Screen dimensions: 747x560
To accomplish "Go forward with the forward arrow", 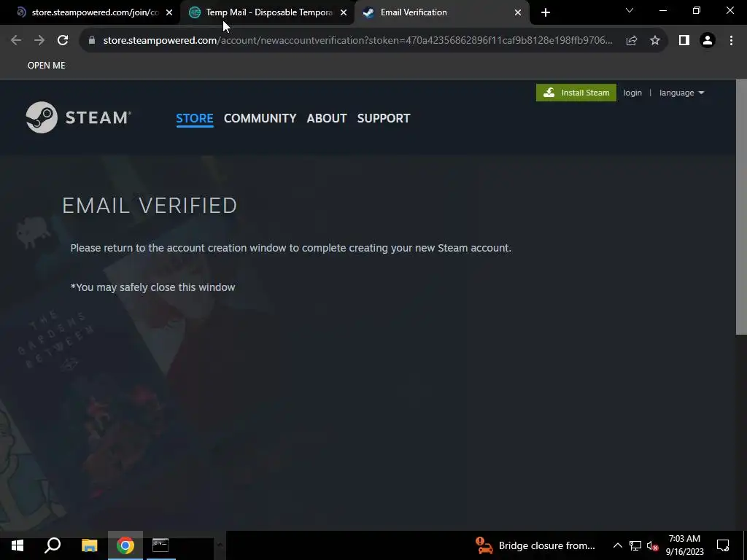I will (x=39, y=41).
